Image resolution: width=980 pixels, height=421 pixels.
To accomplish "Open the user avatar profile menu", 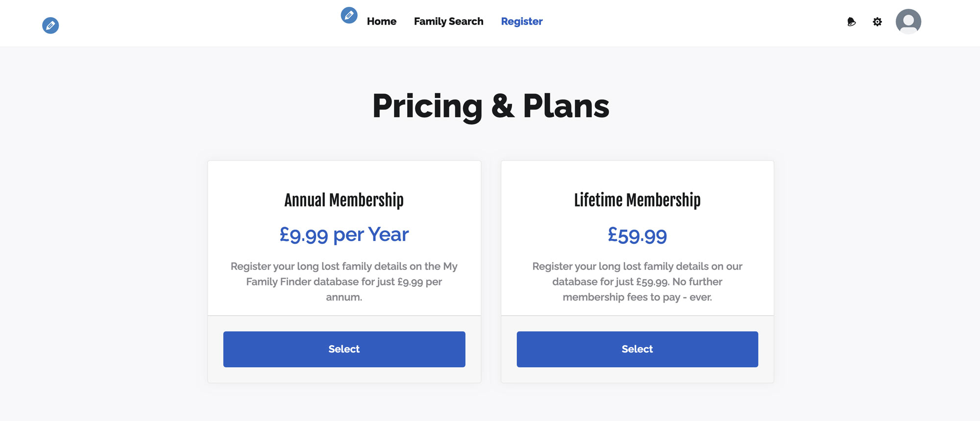I will [x=908, y=22].
